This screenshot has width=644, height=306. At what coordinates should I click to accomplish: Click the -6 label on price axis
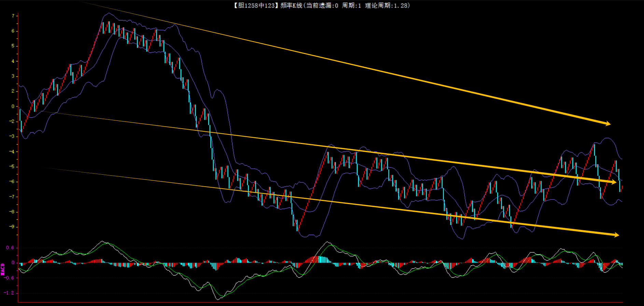[12, 181]
